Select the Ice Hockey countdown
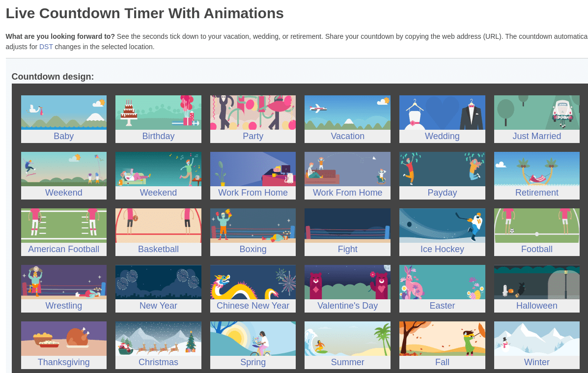Image resolution: width=588 pixels, height=373 pixels. coord(442,232)
